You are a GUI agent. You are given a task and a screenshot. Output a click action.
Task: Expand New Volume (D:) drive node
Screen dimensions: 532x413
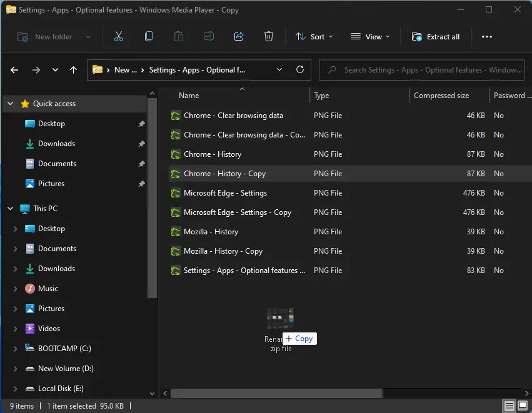tap(15, 369)
